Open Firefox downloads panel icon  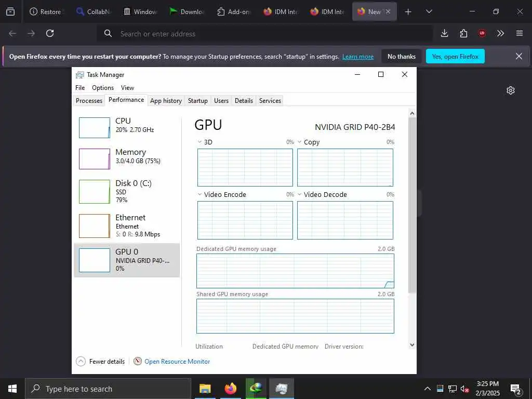click(x=445, y=33)
